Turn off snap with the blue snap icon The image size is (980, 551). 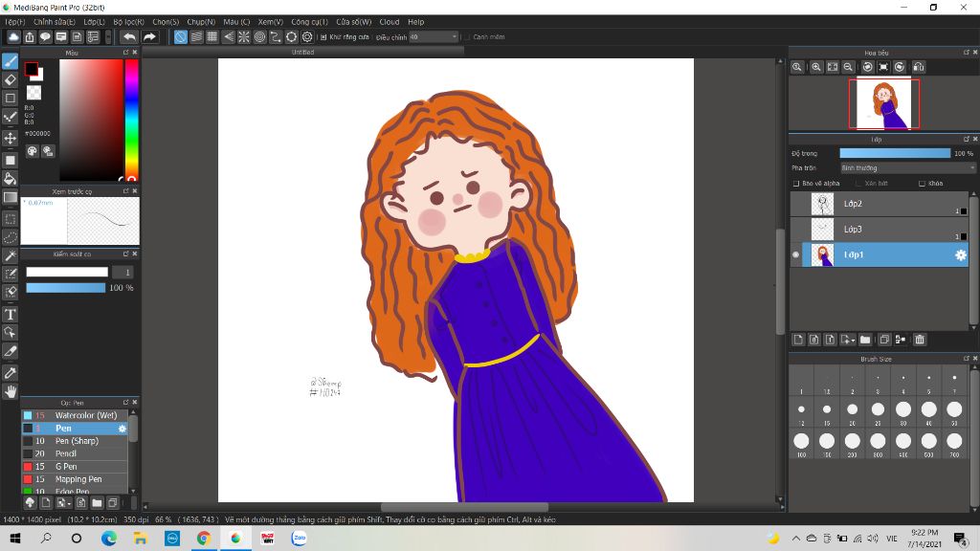point(180,37)
